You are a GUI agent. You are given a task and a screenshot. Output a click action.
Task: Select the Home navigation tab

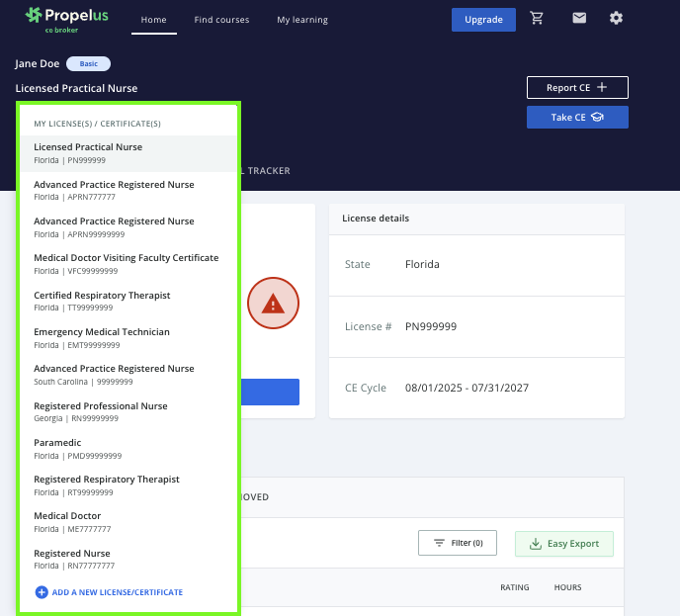coord(153,20)
